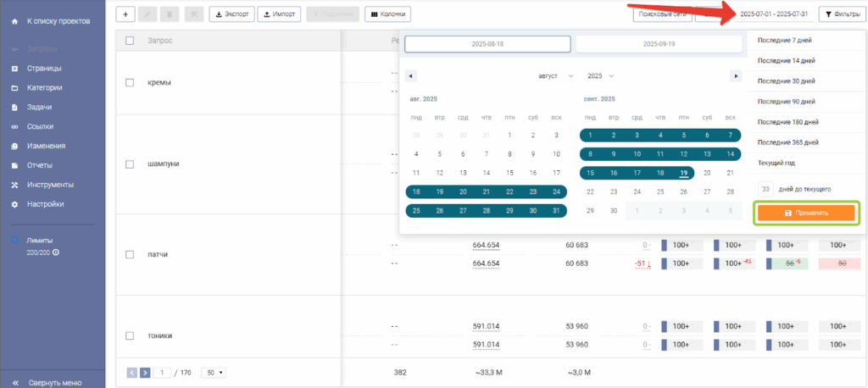The image size is (868, 388).
Task: Click the home icon beside К списку проектов
Action: [x=14, y=19]
